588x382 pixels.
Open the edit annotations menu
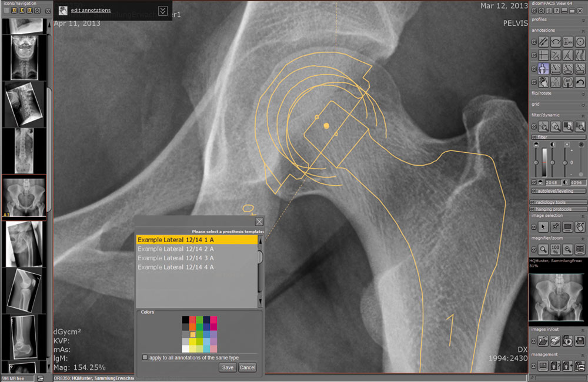(92, 10)
